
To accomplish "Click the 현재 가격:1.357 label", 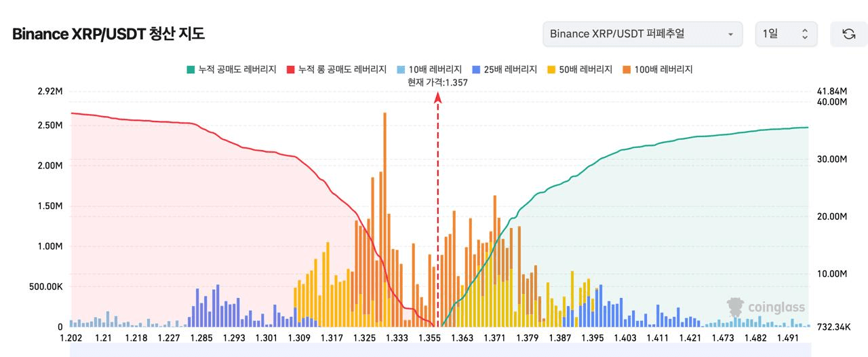I will (x=437, y=83).
